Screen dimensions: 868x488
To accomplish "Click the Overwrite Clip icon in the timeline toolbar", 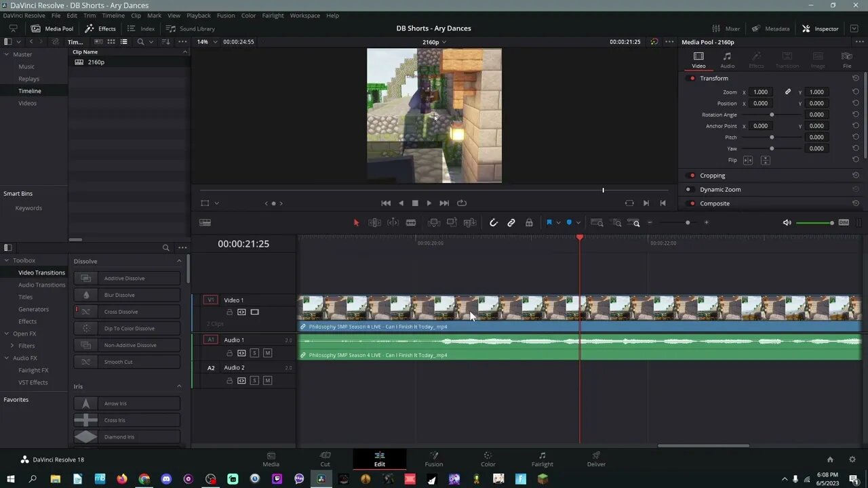I will tap(452, 222).
